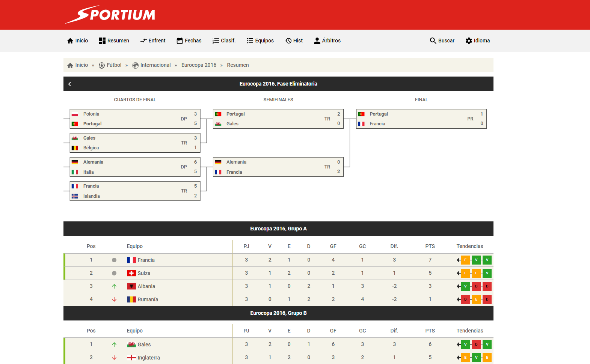Click the Árbitros person icon

(317, 41)
